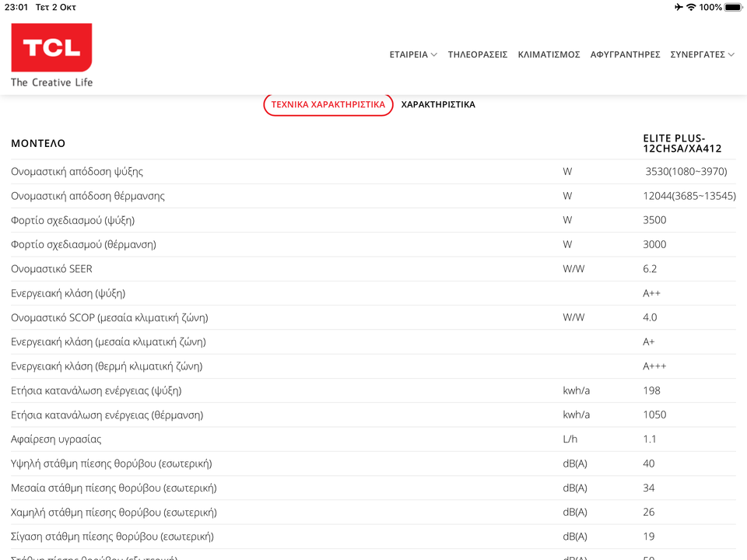Click the noise value 26
This screenshot has height=560, width=747.
pos(649,512)
